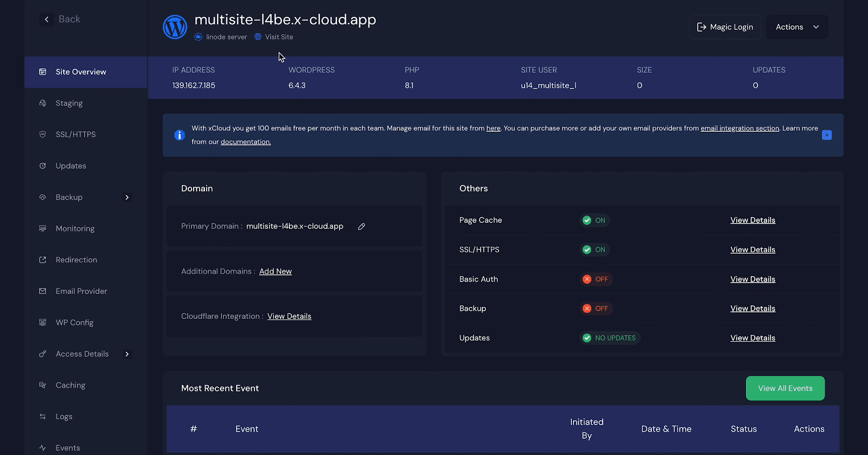Viewport: 868px width, 455px height.
Task: Click the Staging sidebar icon
Action: pyautogui.click(x=43, y=103)
